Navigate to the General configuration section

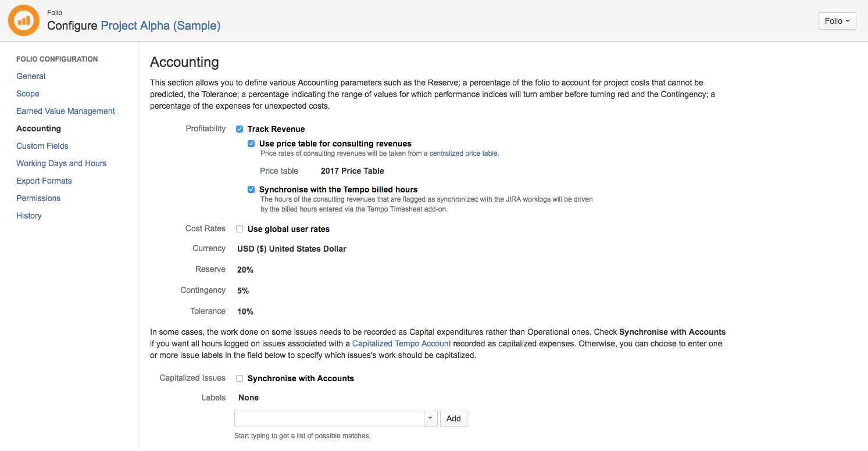[x=30, y=76]
